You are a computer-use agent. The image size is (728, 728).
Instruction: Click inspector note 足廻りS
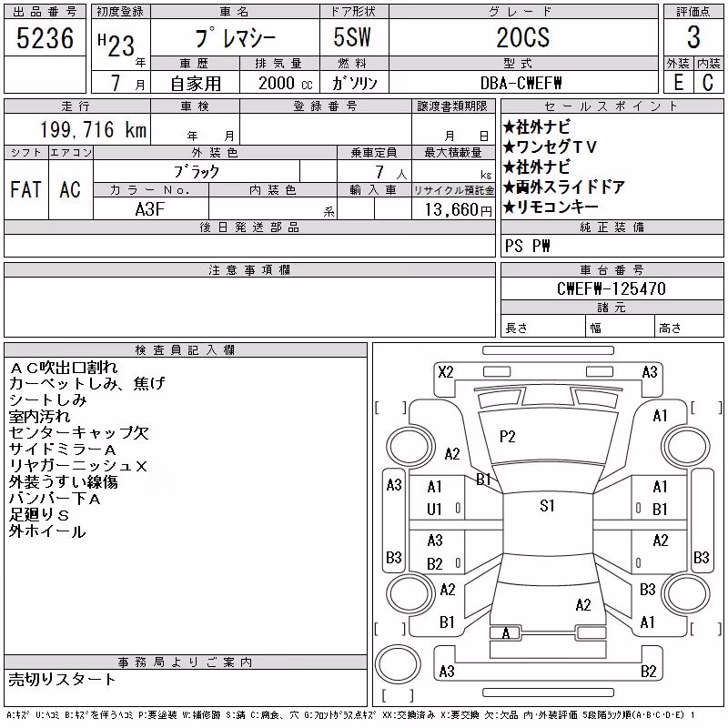point(39,515)
